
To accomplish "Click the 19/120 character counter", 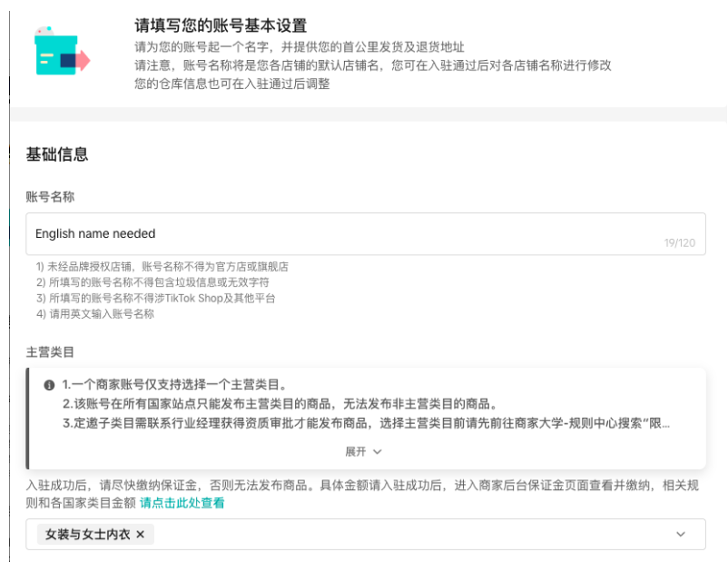I will click(x=679, y=243).
